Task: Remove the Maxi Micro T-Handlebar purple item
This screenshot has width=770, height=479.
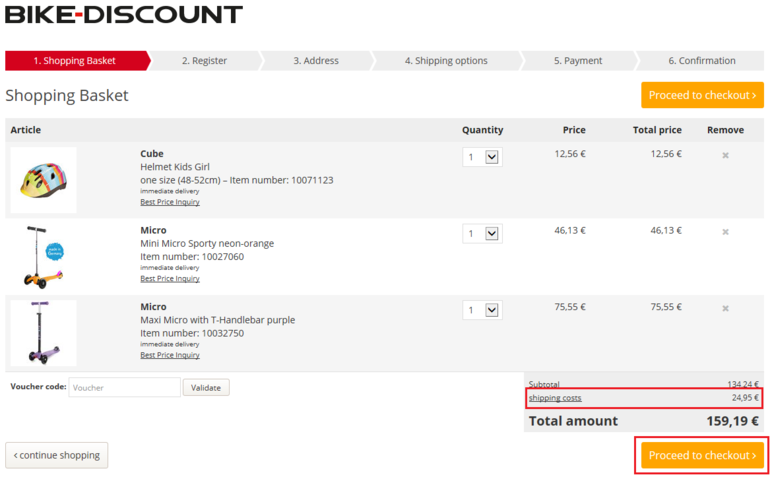Action: (725, 309)
